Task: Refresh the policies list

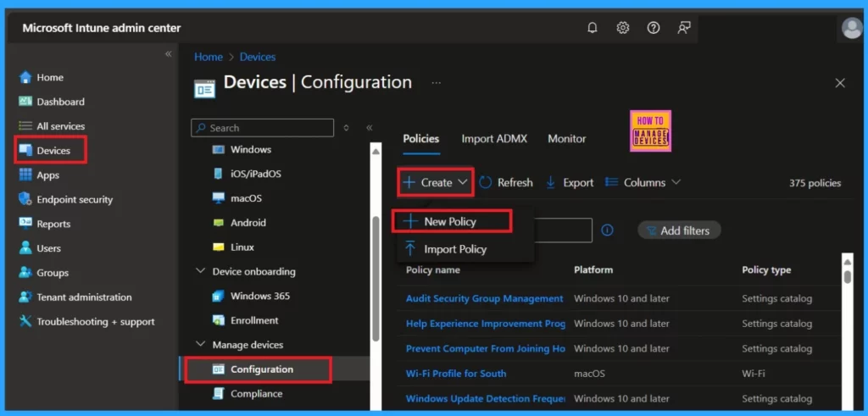Action: pos(506,182)
